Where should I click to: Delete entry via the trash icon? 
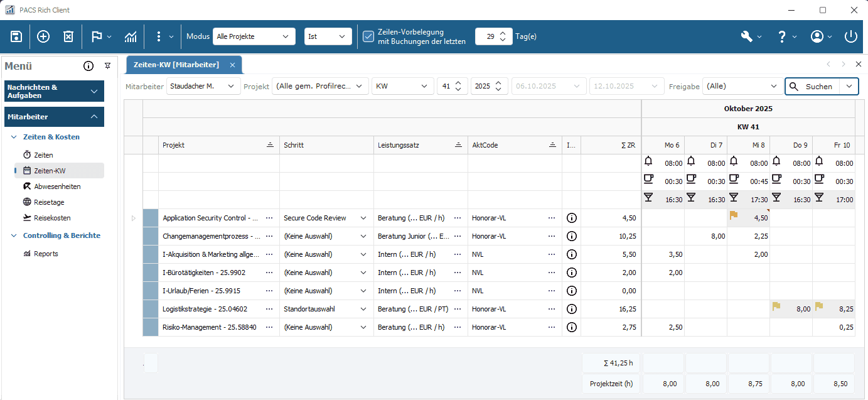click(x=68, y=36)
